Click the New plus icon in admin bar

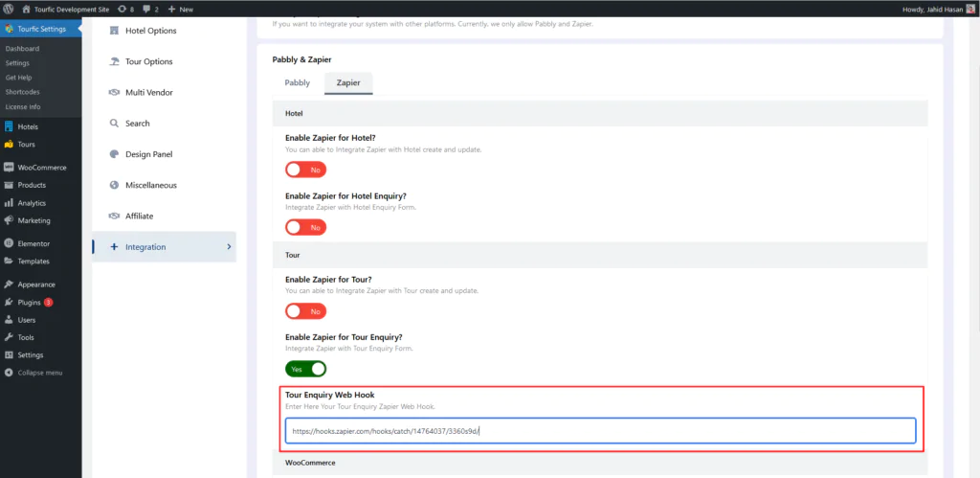click(172, 9)
